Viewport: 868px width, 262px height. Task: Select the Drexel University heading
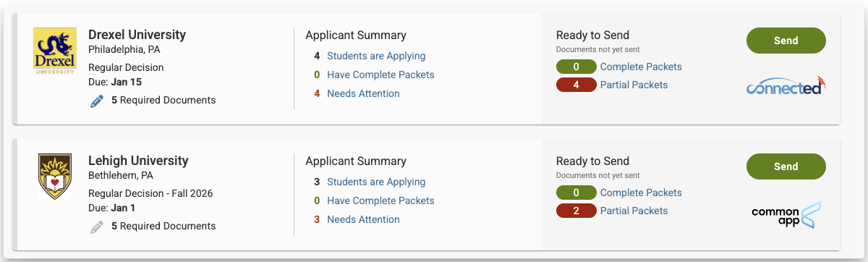tap(137, 35)
